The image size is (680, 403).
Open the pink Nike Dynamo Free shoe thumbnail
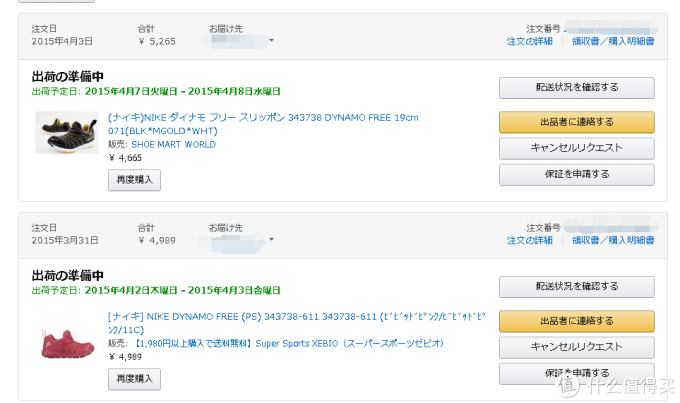coord(67,344)
